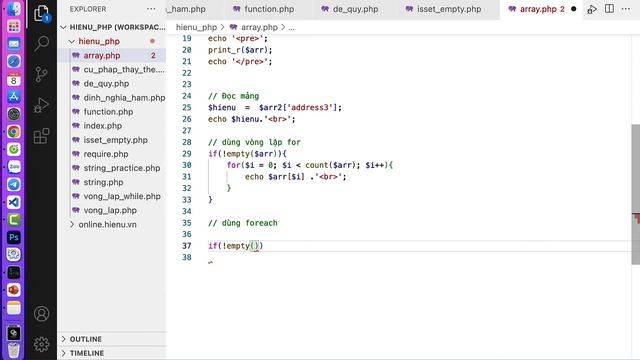
Task: Open the Search view in activity bar
Action: pos(41,43)
